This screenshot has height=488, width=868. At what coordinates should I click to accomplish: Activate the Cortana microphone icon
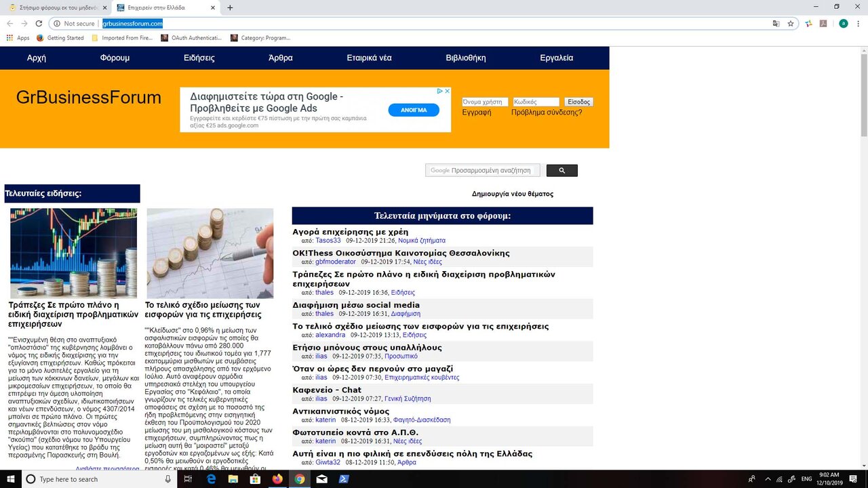tap(167, 479)
